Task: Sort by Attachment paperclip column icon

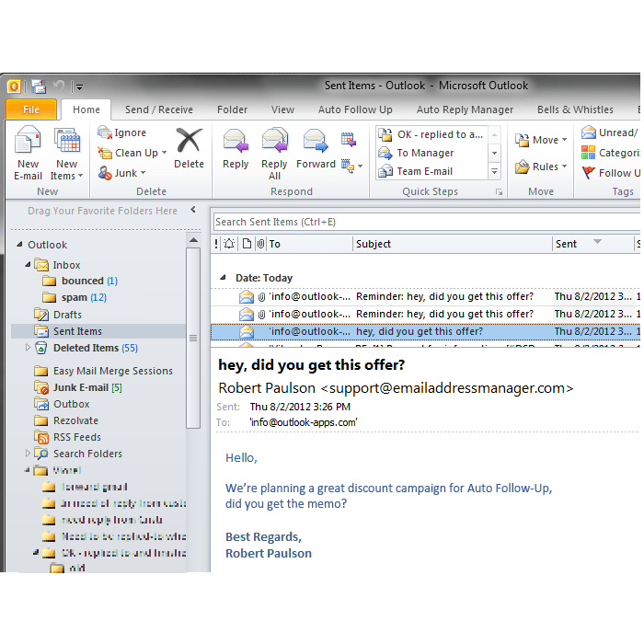Action: (260, 244)
